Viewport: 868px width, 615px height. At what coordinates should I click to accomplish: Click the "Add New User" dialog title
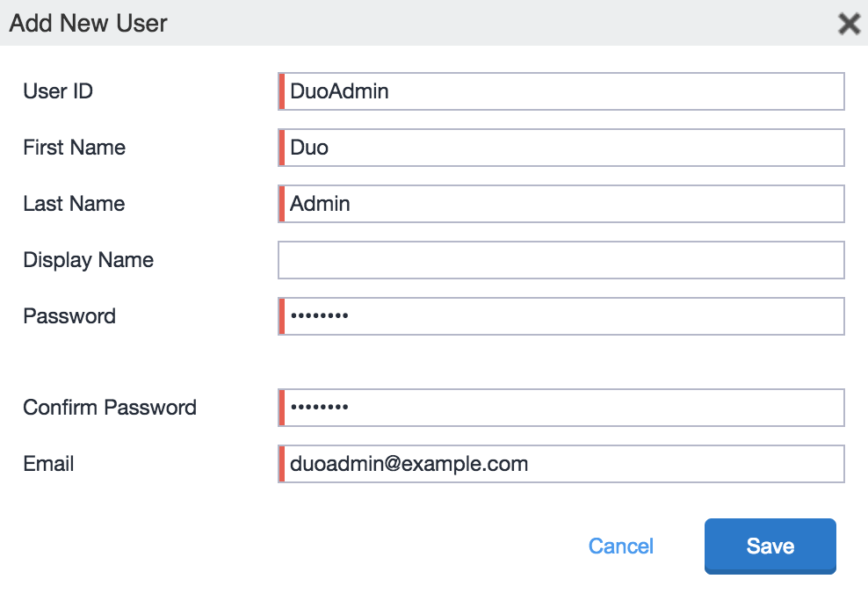coord(88,23)
